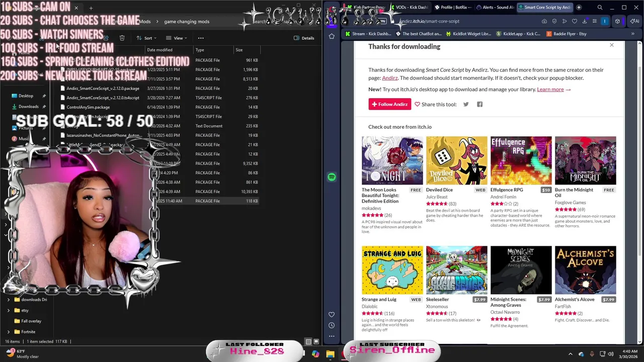Viewport: 644px width, 362px height.
Task: Open Baddie Flyer - Etsy bookmark
Action: point(566,34)
